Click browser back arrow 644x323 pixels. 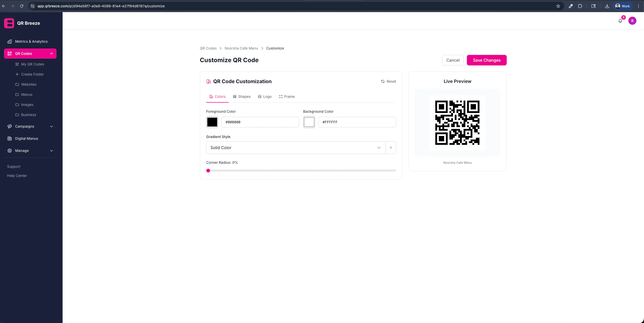pyautogui.click(x=4, y=6)
